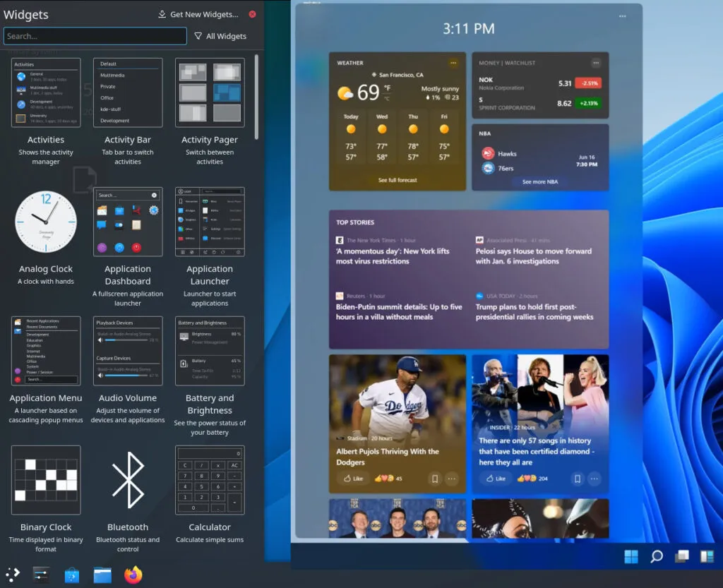Image resolution: width=723 pixels, height=588 pixels.
Task: Click the Today forecast column
Action: point(351,137)
